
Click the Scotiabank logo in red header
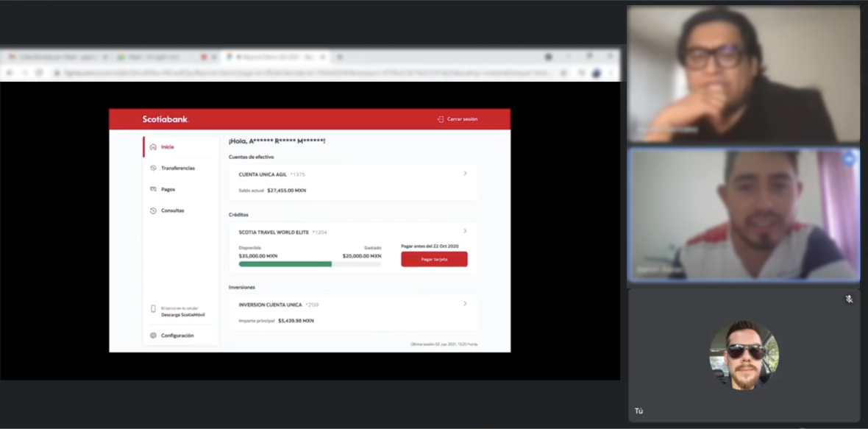[166, 119]
